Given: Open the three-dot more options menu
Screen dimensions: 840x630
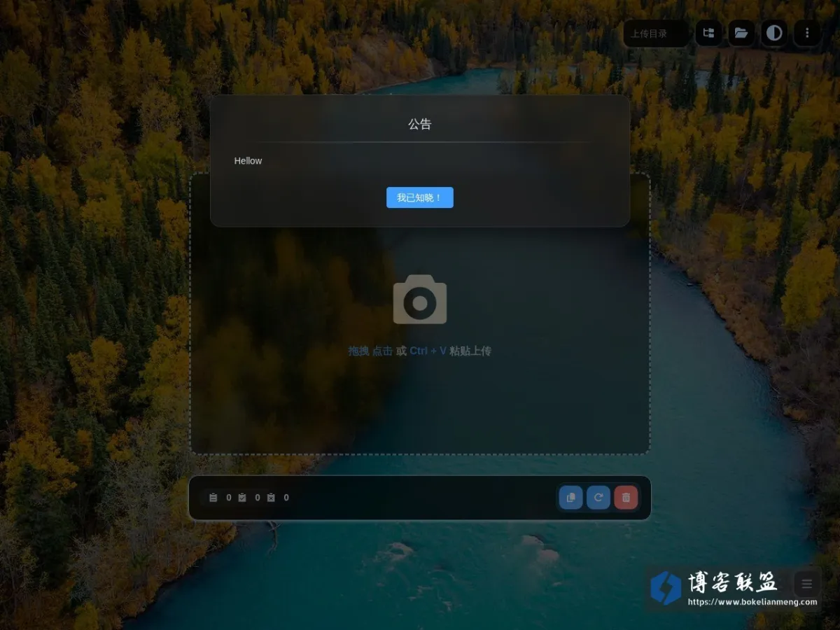Looking at the screenshot, I should click(807, 33).
